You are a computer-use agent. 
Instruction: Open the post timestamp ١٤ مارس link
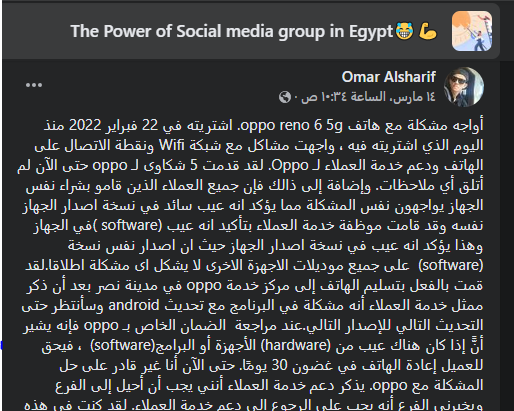(368, 97)
